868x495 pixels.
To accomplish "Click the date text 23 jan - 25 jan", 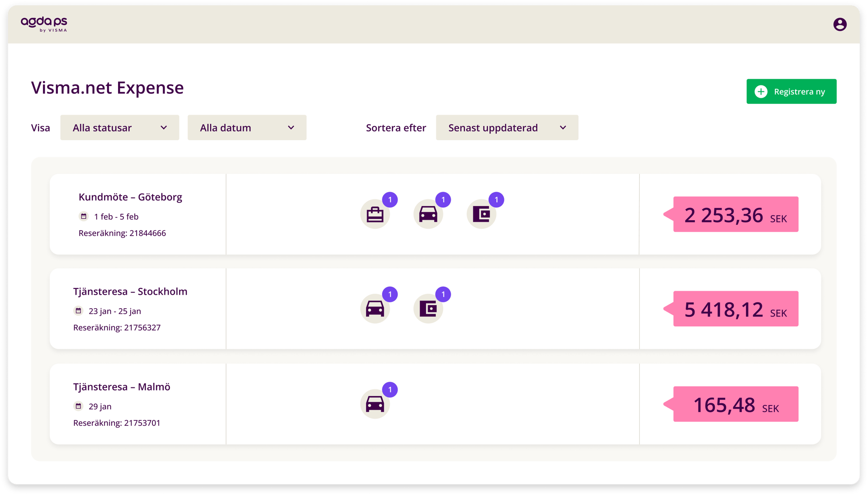I will click(115, 311).
